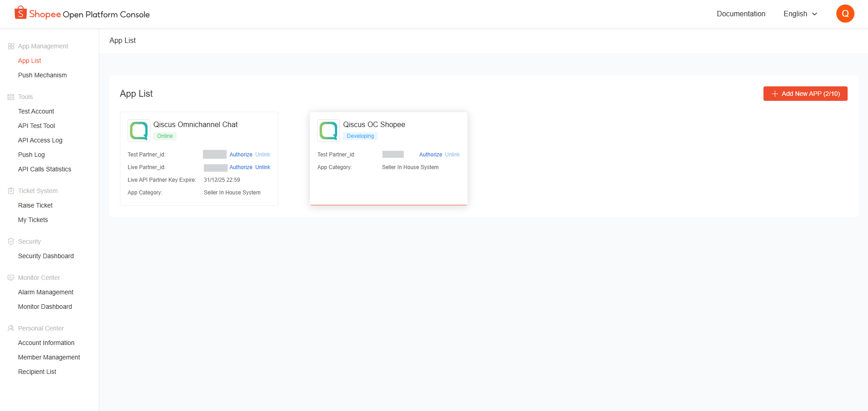Open Account Information page
This screenshot has width=868, height=411.
[46, 343]
